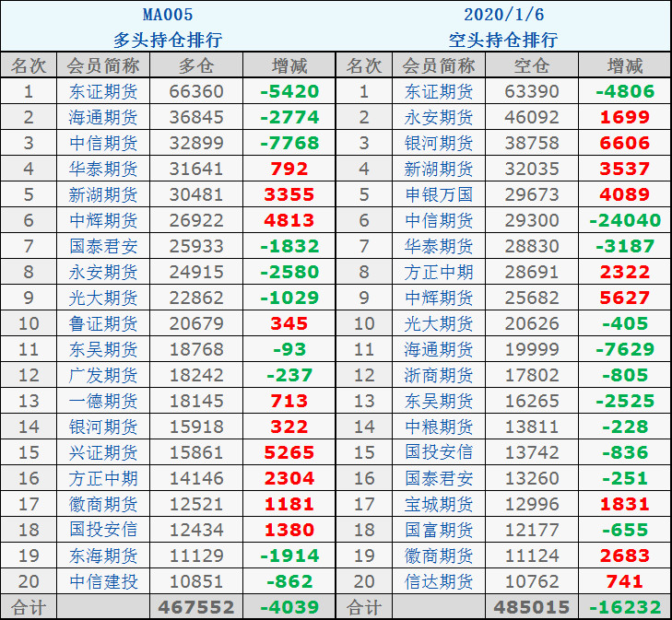The image size is (672, 620).
Task: Open 中粮期货 member link
Action: click(x=439, y=427)
